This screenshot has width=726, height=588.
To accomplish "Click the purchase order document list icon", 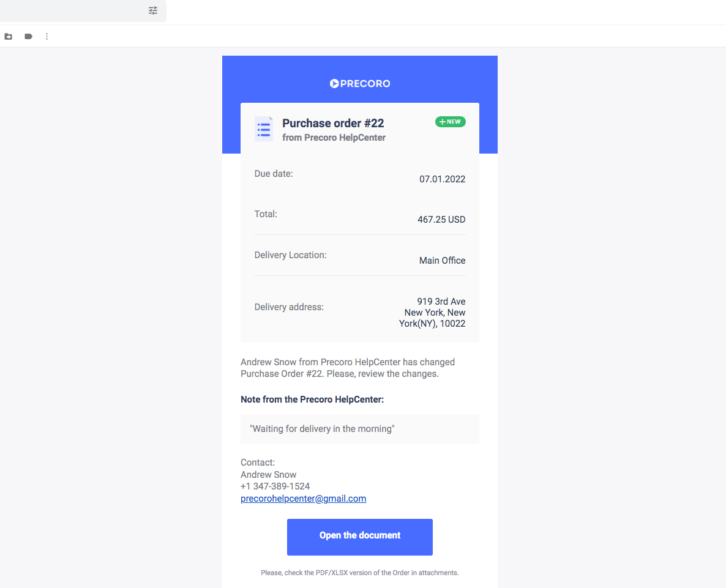I will [264, 128].
